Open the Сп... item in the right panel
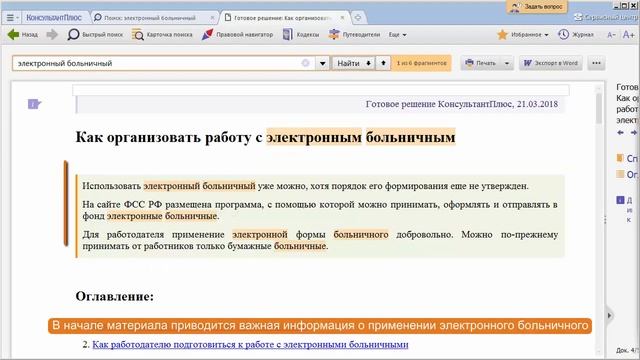This screenshot has width=640, height=360. click(x=627, y=158)
